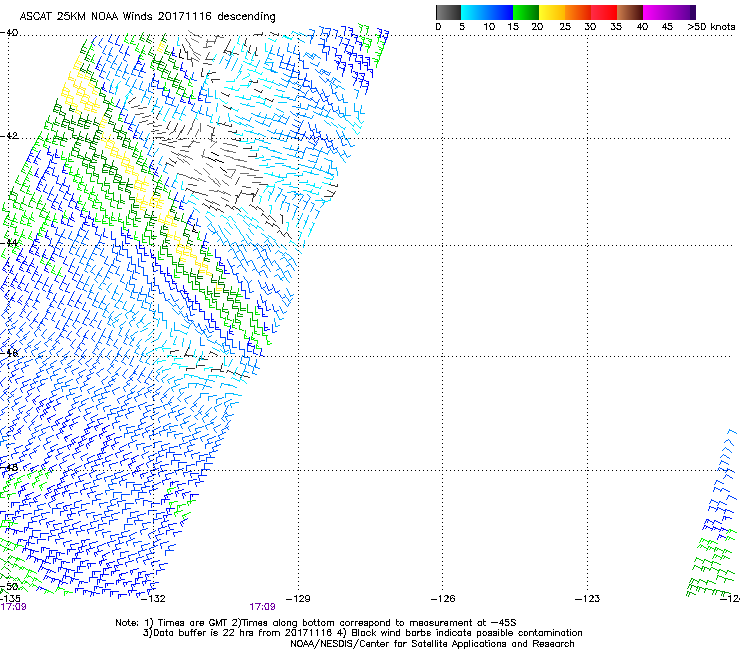740x650 pixels.
Task: Pick the green 15-20 knots legend segment
Action: point(526,12)
